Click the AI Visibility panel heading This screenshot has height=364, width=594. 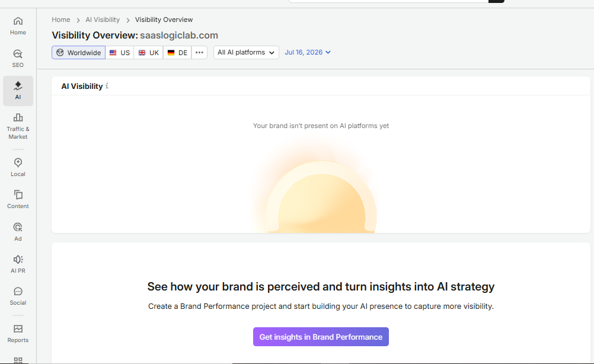click(82, 87)
